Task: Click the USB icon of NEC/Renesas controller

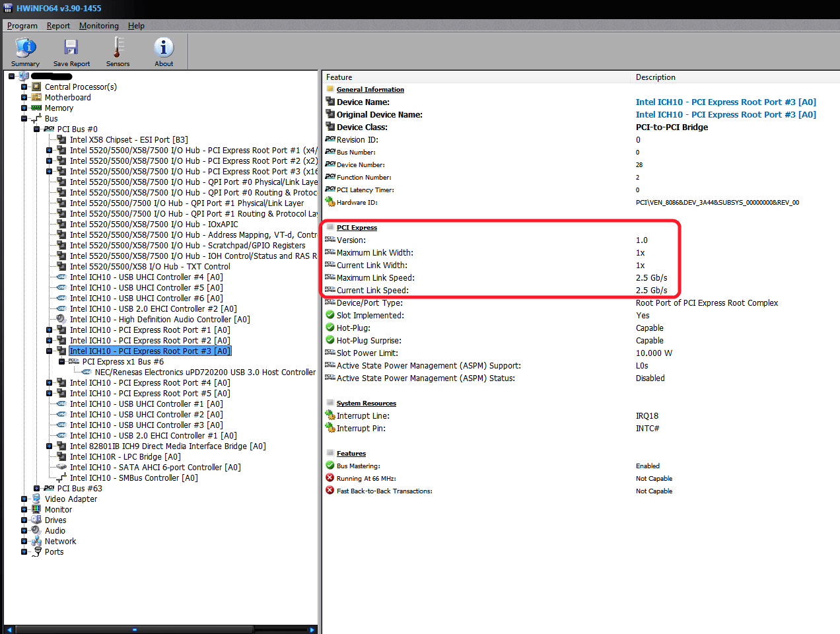Action: point(87,372)
